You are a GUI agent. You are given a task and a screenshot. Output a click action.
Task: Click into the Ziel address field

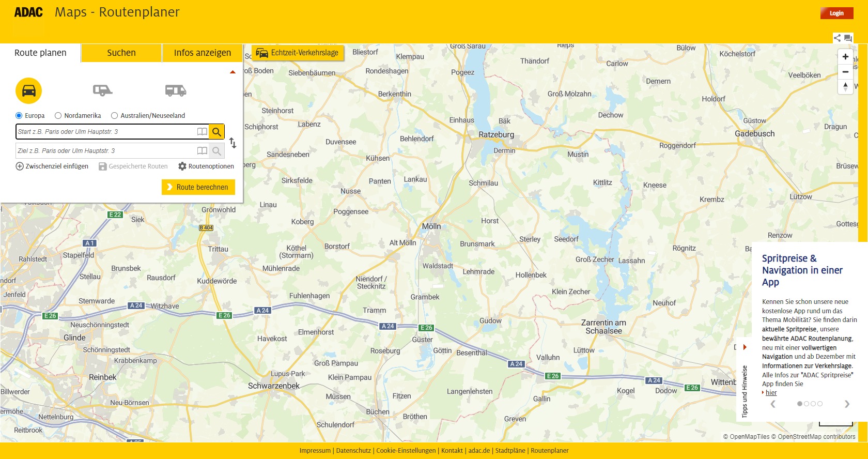[105, 151]
